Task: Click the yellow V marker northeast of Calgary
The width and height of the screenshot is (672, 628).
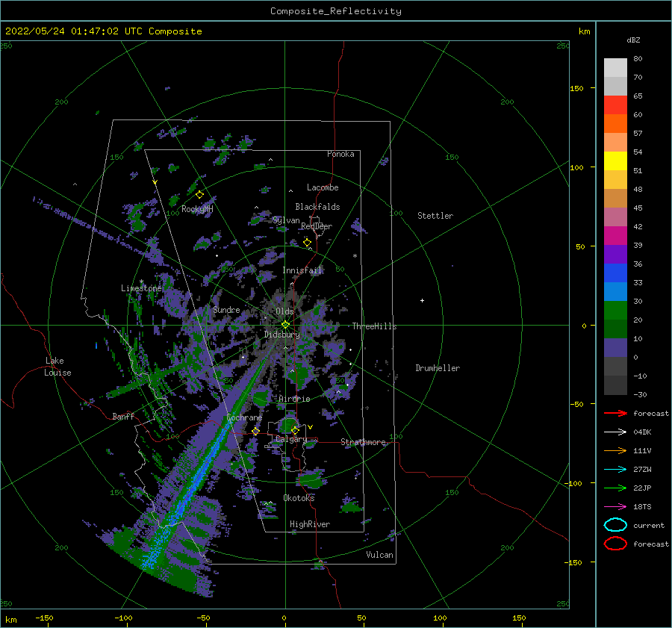Action: pos(311,427)
